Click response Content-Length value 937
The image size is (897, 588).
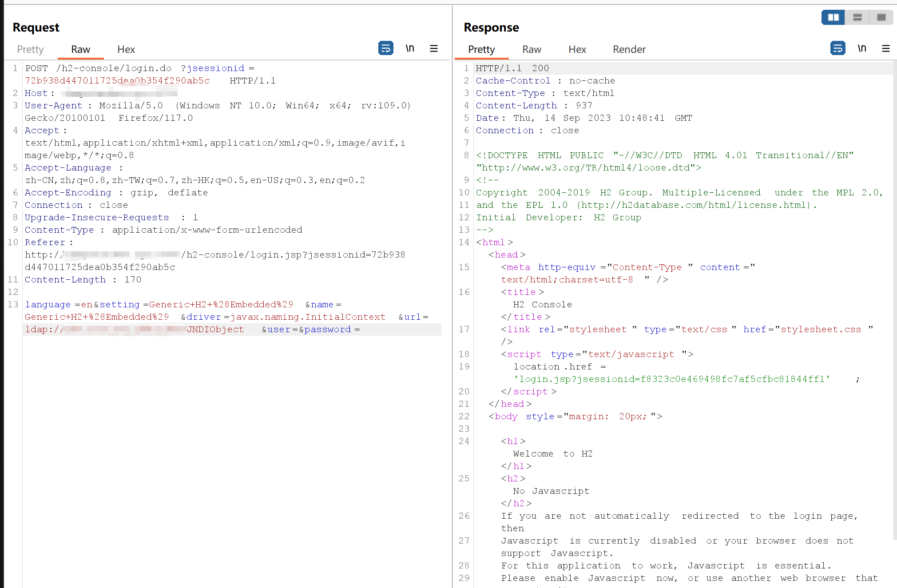[584, 105]
